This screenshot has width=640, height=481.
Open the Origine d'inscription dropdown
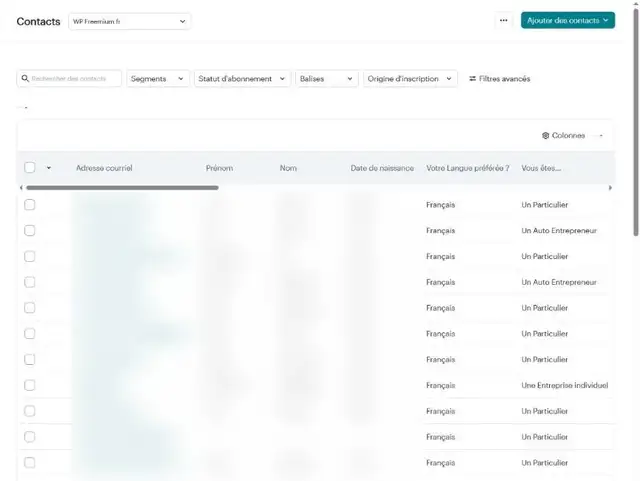(410, 78)
